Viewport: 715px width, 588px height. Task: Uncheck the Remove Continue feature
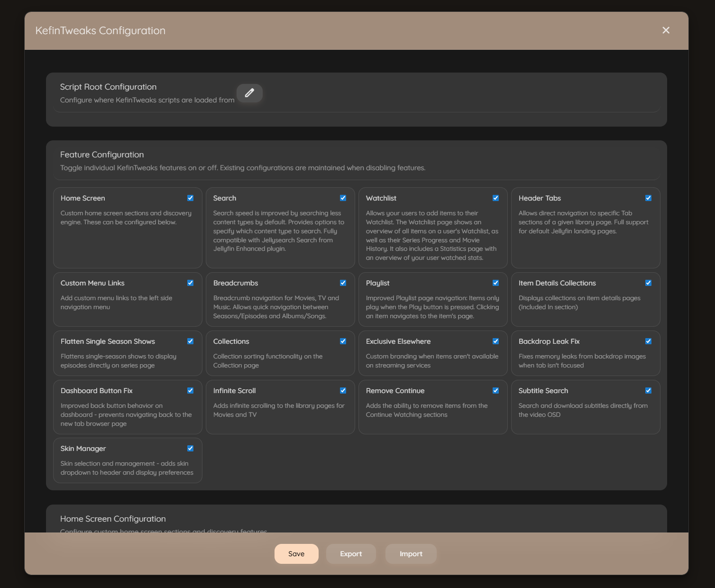tap(495, 391)
